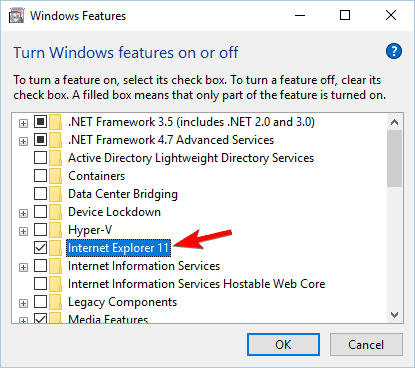The image size is (415, 368).
Task: Click folder icon next to Data Center Bridging
Action: (55, 194)
